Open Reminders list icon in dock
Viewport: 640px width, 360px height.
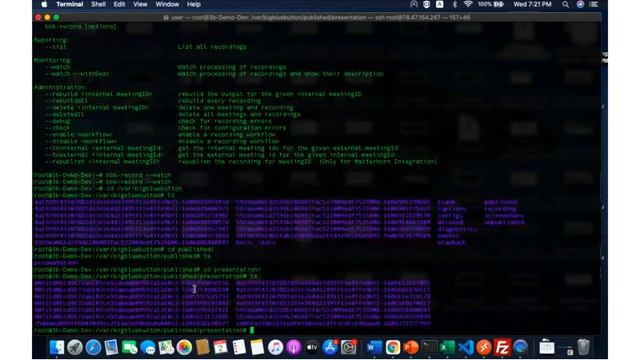[x=239, y=347]
